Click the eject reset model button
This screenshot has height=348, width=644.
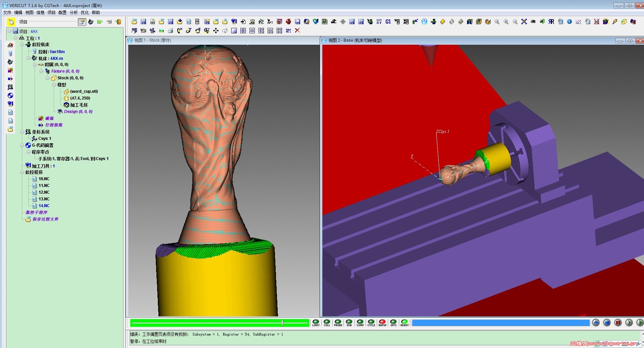point(596,323)
